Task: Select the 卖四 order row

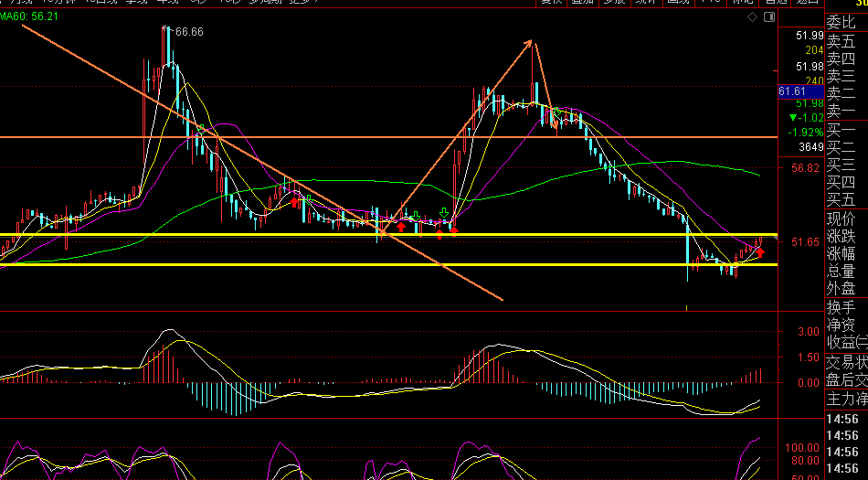Action: click(841, 59)
